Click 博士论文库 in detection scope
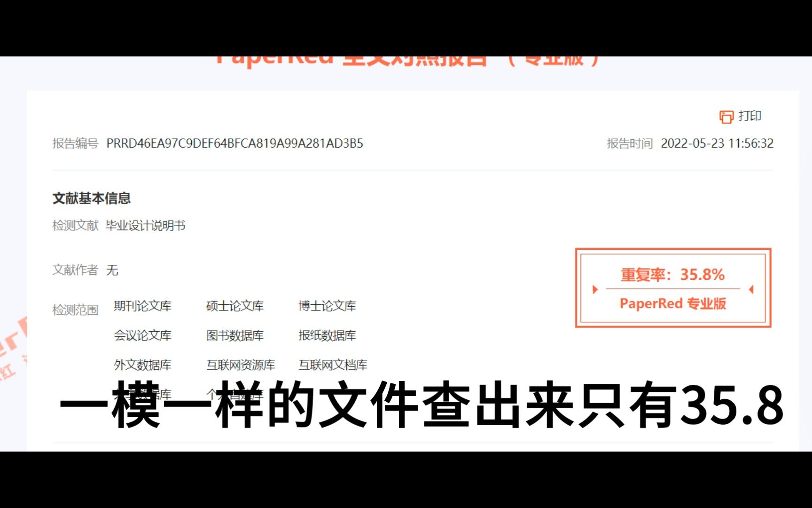The image size is (812, 508). (327, 306)
